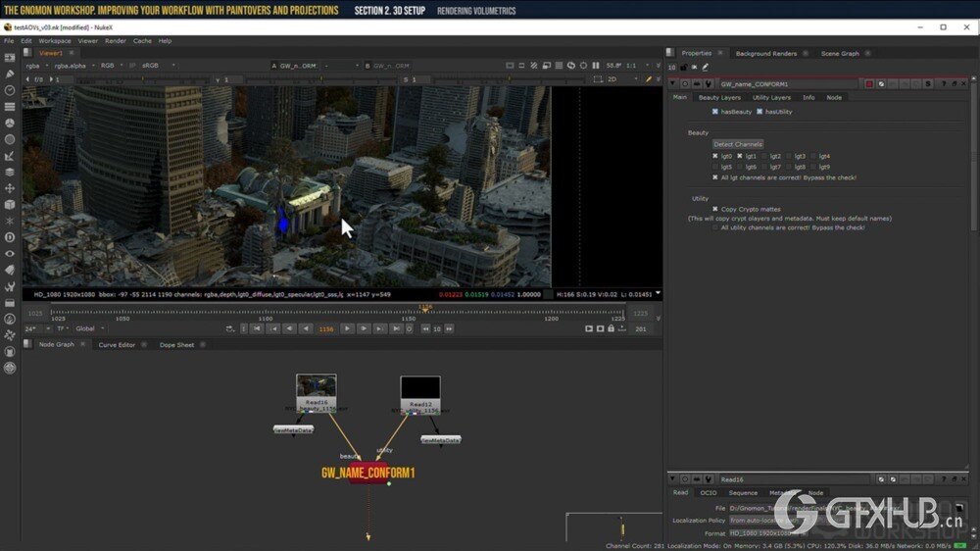Switch to the Curve Editor tab
The image size is (980, 551).
(x=117, y=344)
